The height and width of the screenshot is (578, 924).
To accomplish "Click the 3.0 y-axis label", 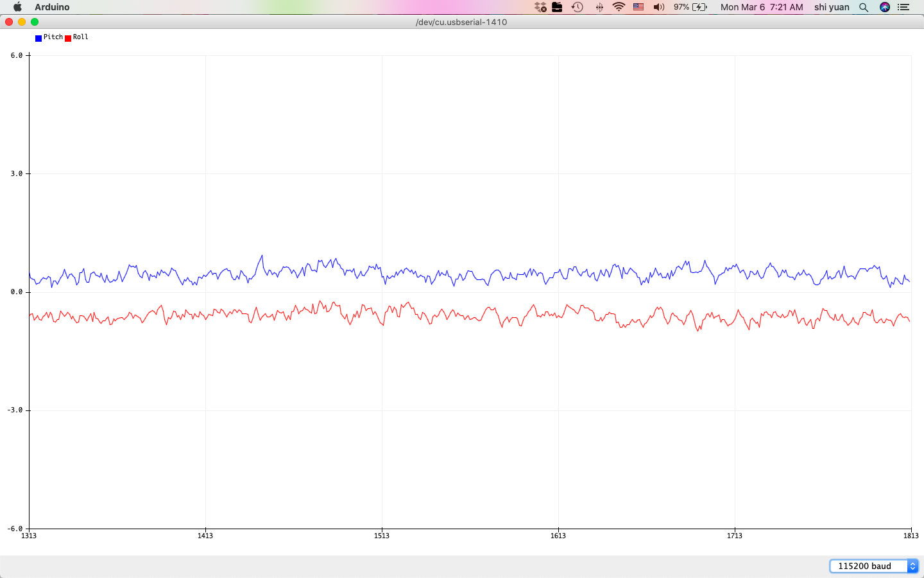I will pos(17,173).
